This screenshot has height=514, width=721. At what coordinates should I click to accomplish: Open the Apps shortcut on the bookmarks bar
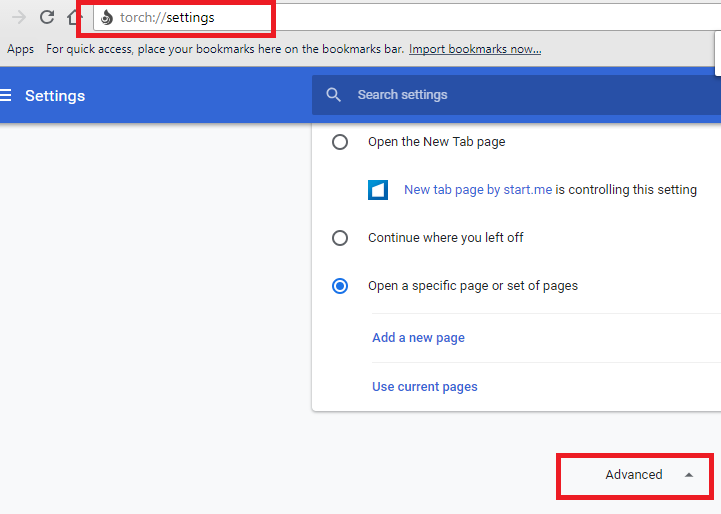pyautogui.click(x=20, y=49)
